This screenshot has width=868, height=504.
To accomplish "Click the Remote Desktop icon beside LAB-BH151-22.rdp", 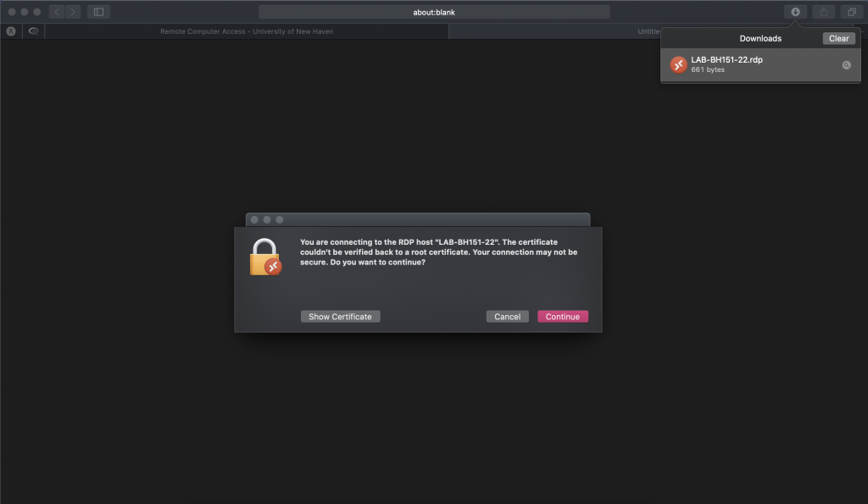I will (x=678, y=65).
